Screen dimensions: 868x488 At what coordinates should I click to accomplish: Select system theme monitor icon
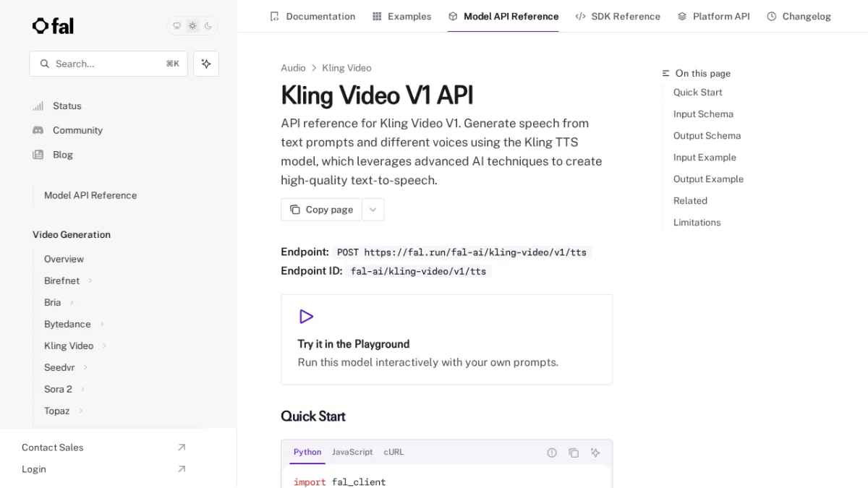point(176,26)
